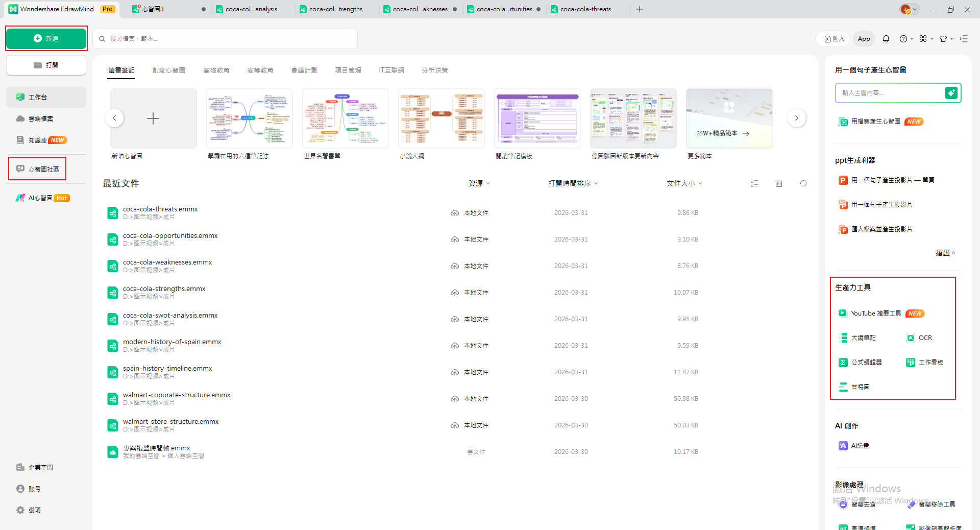Open the 文件大小 size dropdown

tap(684, 183)
